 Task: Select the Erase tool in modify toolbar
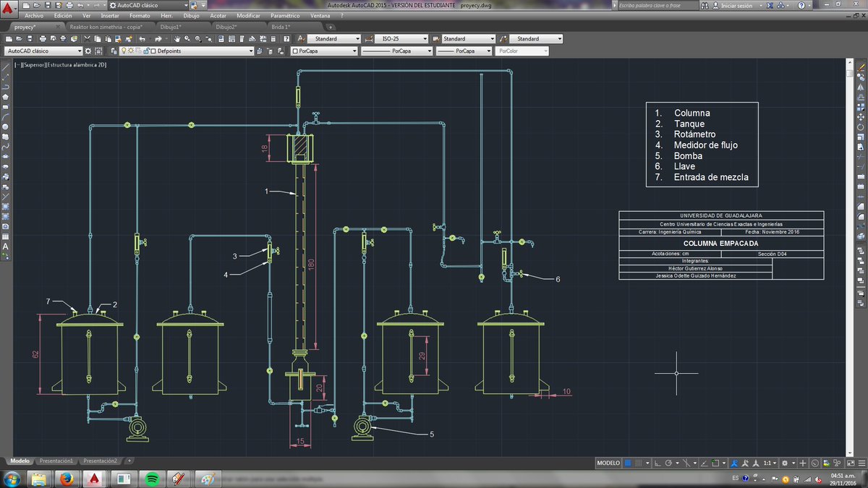pyautogui.click(x=861, y=68)
